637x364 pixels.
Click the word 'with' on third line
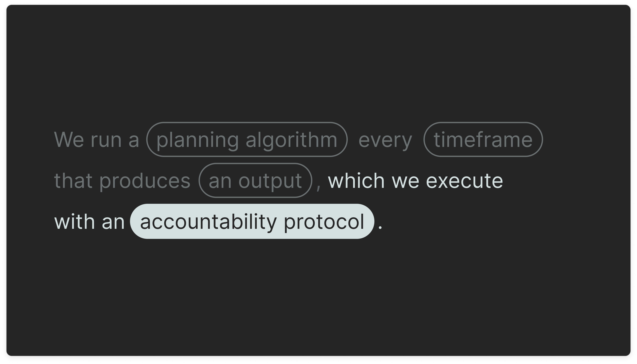click(x=74, y=221)
